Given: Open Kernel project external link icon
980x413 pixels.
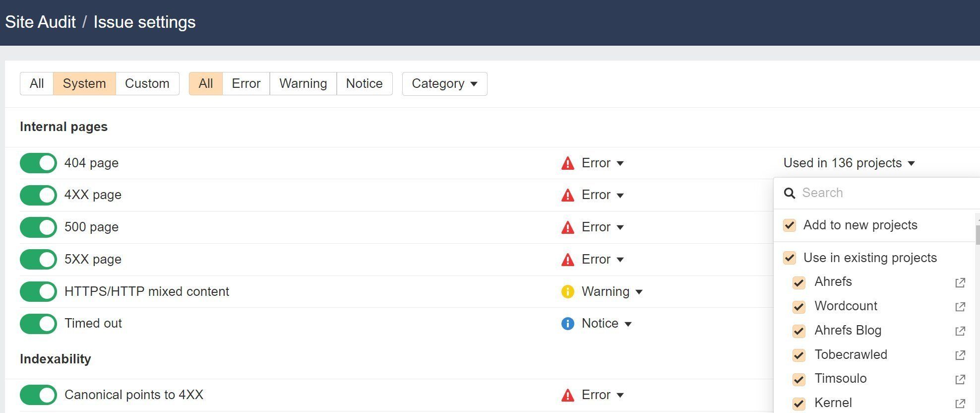Looking at the screenshot, I should point(960,404).
